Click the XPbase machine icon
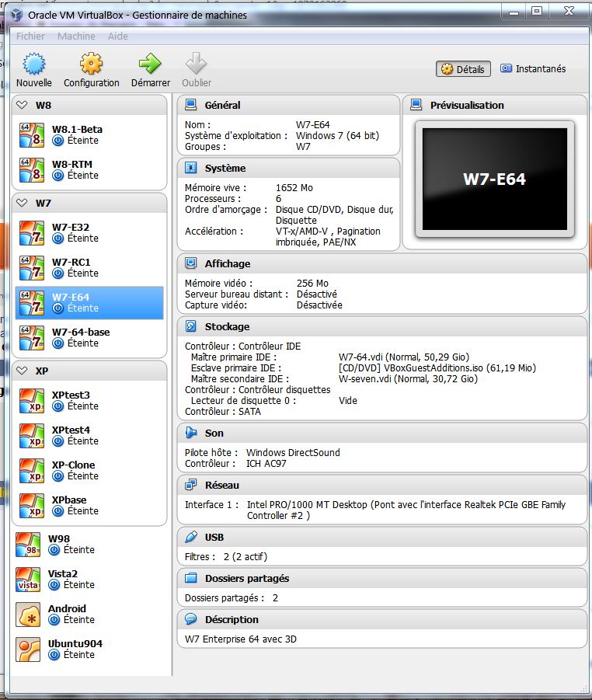The image size is (592, 700). pos(32,505)
